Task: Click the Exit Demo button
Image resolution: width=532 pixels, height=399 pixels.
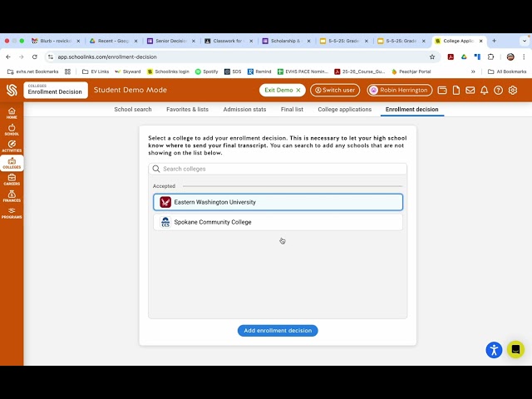Action: coord(283,91)
